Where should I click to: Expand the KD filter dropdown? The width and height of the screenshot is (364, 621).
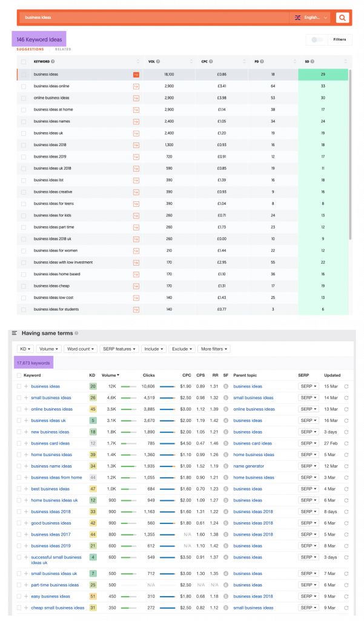25,349
